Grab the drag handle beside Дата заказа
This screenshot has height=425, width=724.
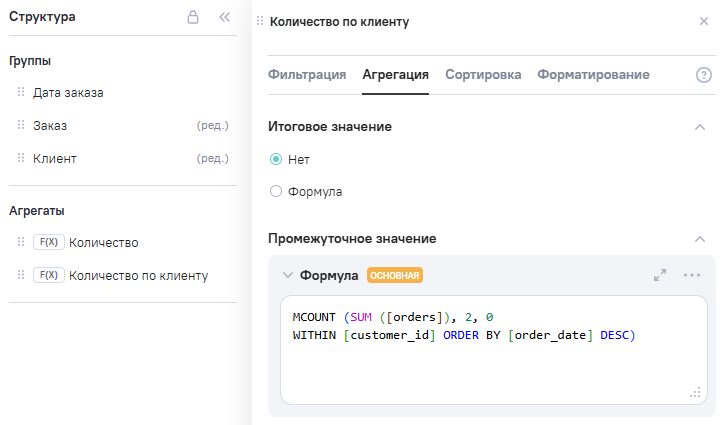tap(20, 92)
